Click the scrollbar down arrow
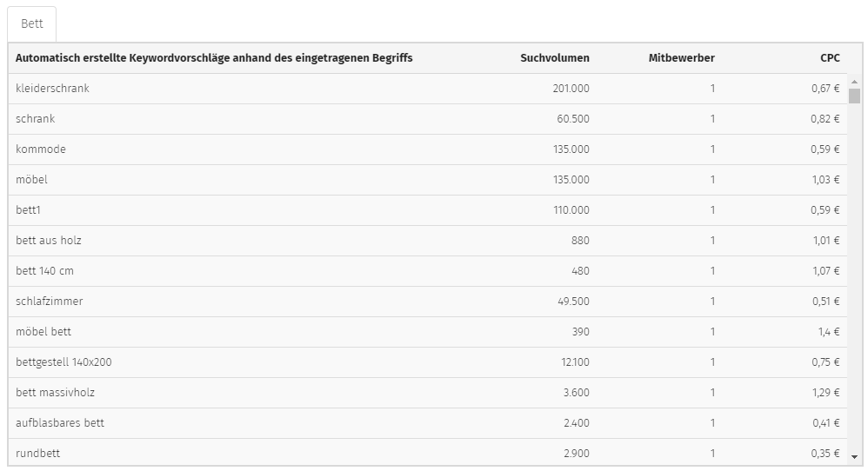Screen dimensions: 868x471 tap(854, 457)
